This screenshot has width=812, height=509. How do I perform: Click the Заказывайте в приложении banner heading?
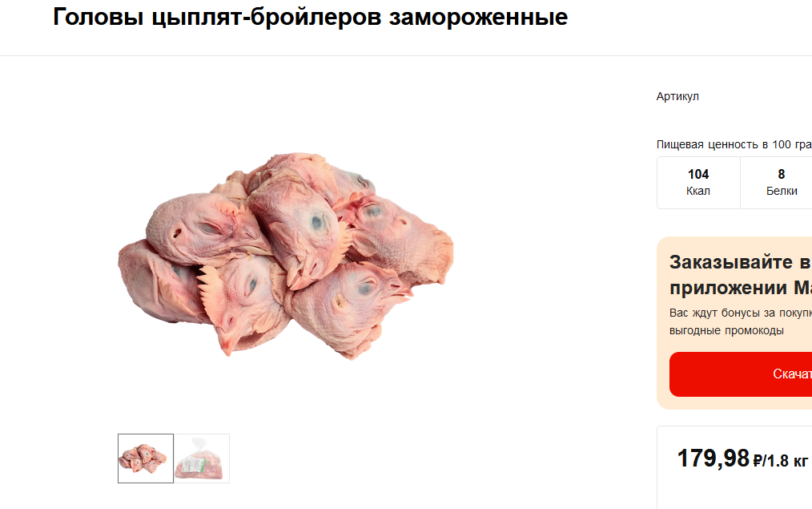741,275
